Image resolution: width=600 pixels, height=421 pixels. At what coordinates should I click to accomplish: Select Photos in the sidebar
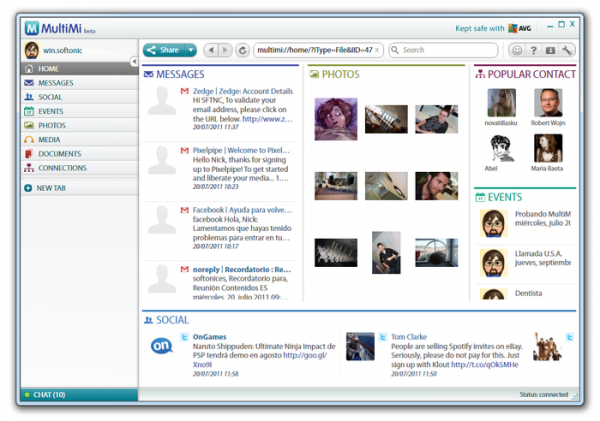click(79, 126)
